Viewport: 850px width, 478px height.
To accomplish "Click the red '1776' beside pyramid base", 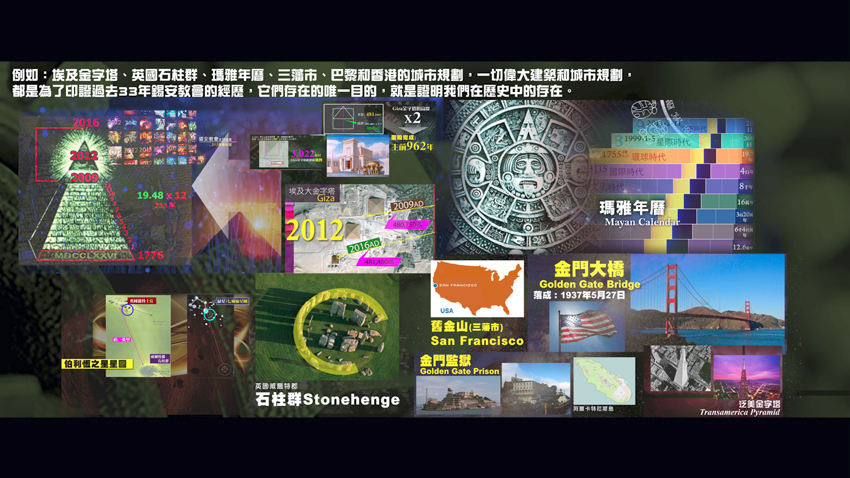I will point(150,255).
